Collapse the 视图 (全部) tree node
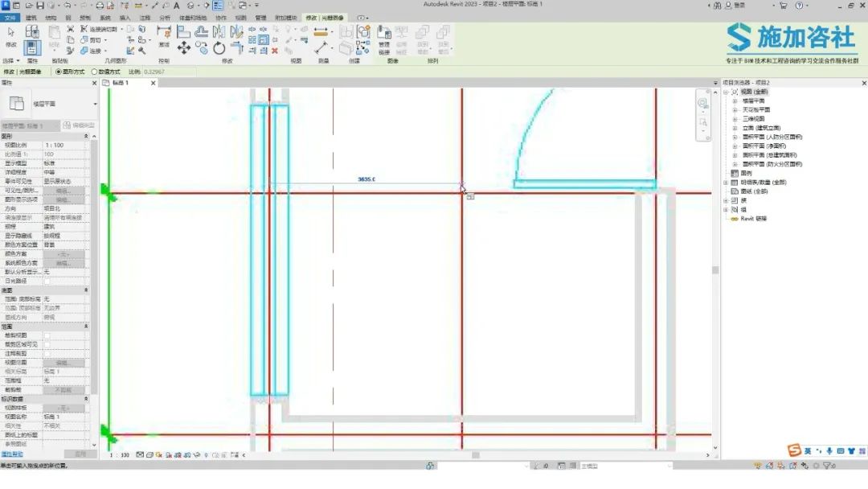Image resolution: width=868 pixels, height=489 pixels. coord(727,92)
